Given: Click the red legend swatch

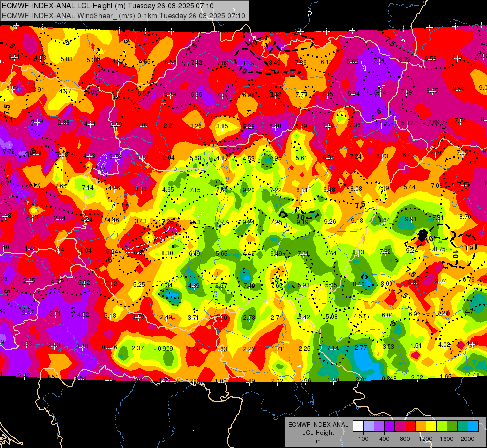Looking at the screenshot, I should coord(410,426).
